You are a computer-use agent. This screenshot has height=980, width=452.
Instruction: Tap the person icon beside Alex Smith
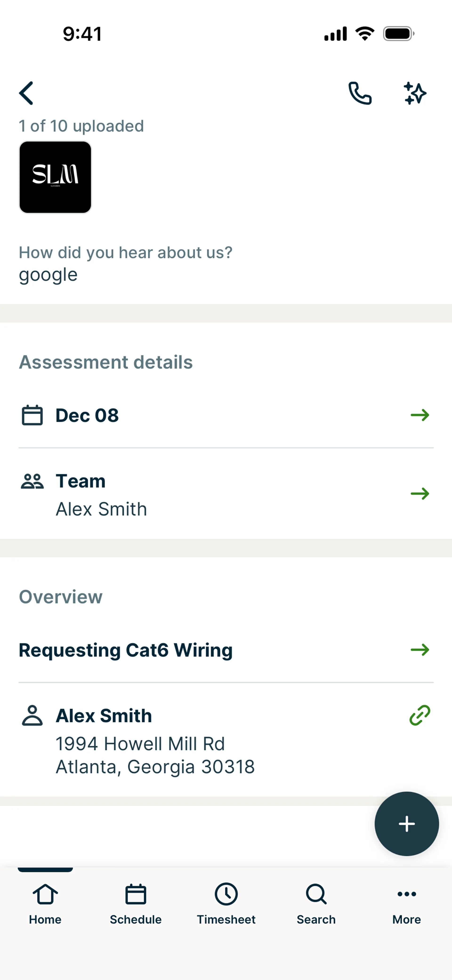click(x=32, y=716)
